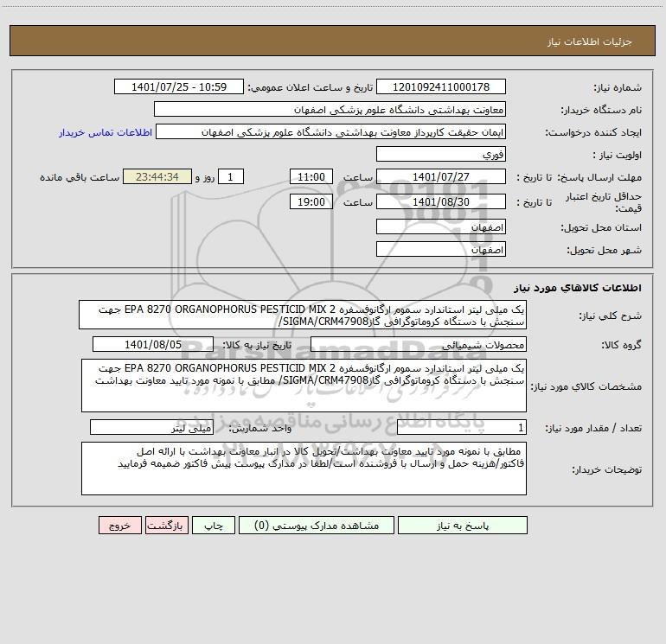Click the استان محل تحویل label
The image size is (666, 644).
tap(601, 227)
